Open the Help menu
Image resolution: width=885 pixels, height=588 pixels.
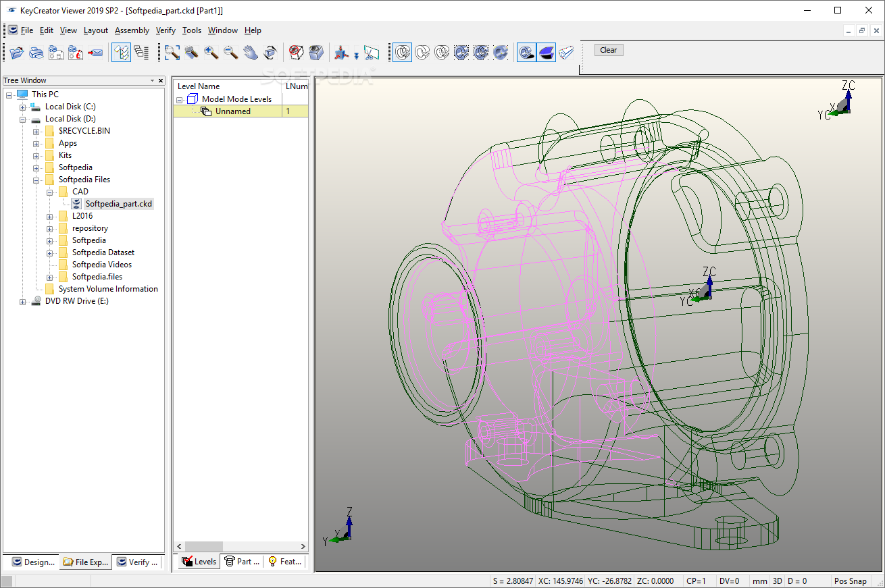pyautogui.click(x=253, y=30)
